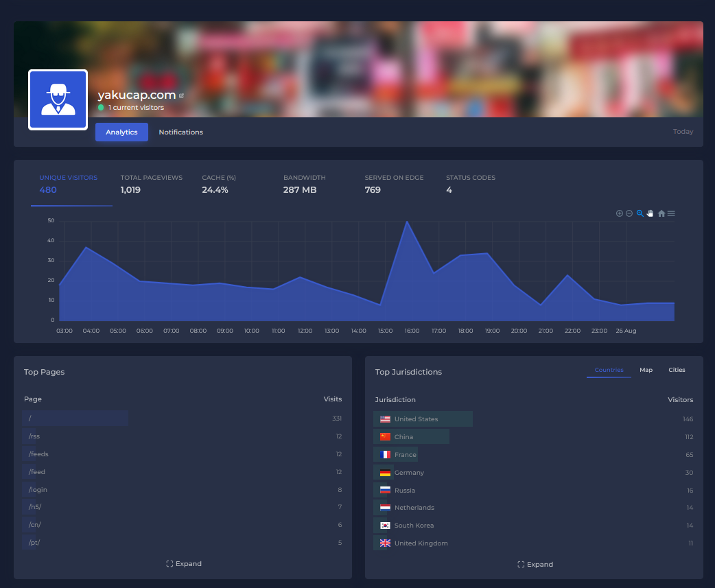Image resolution: width=715 pixels, height=588 pixels.
Task: Switch jurisdictions view to Countries
Action: point(609,370)
